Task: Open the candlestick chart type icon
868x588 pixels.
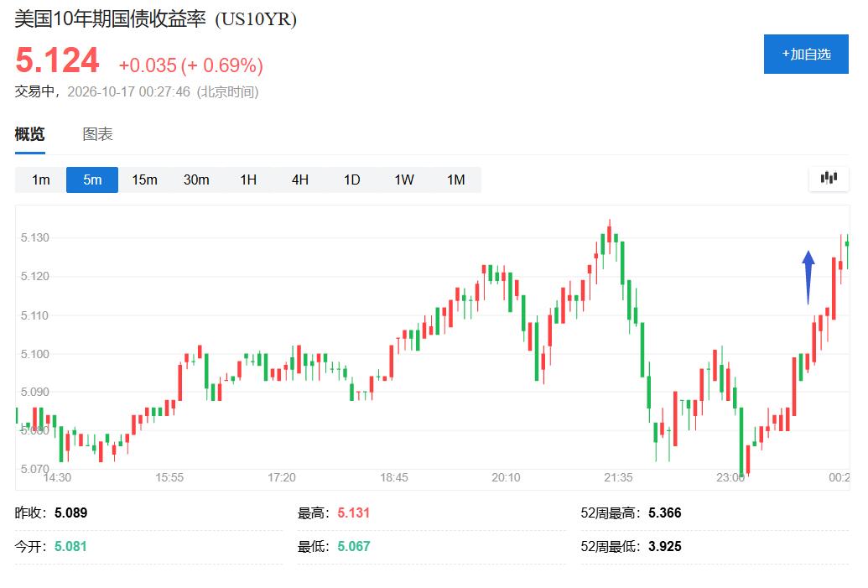Action: 828,178
